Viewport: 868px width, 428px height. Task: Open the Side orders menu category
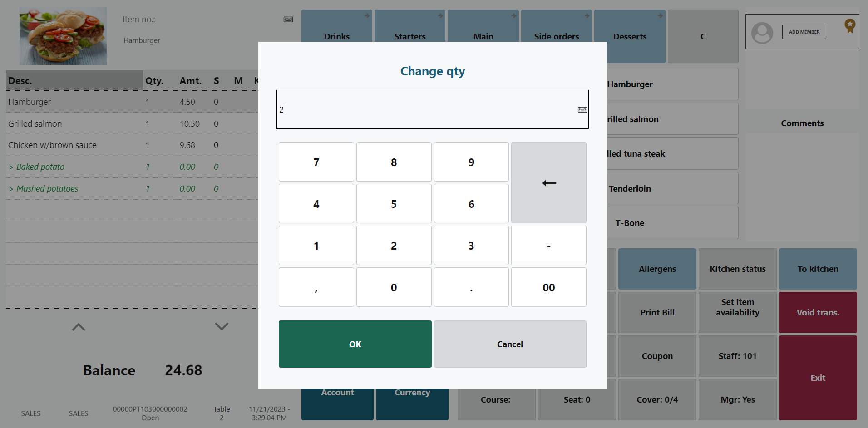(557, 26)
